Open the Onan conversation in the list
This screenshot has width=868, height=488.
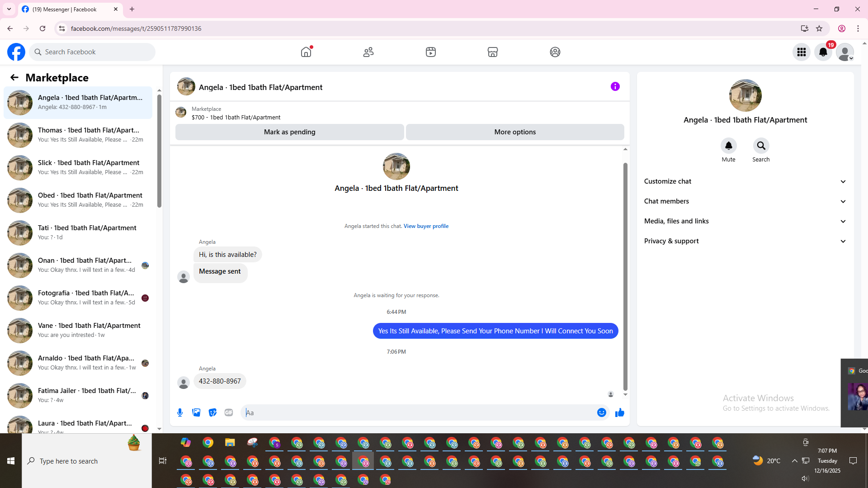[78, 265]
